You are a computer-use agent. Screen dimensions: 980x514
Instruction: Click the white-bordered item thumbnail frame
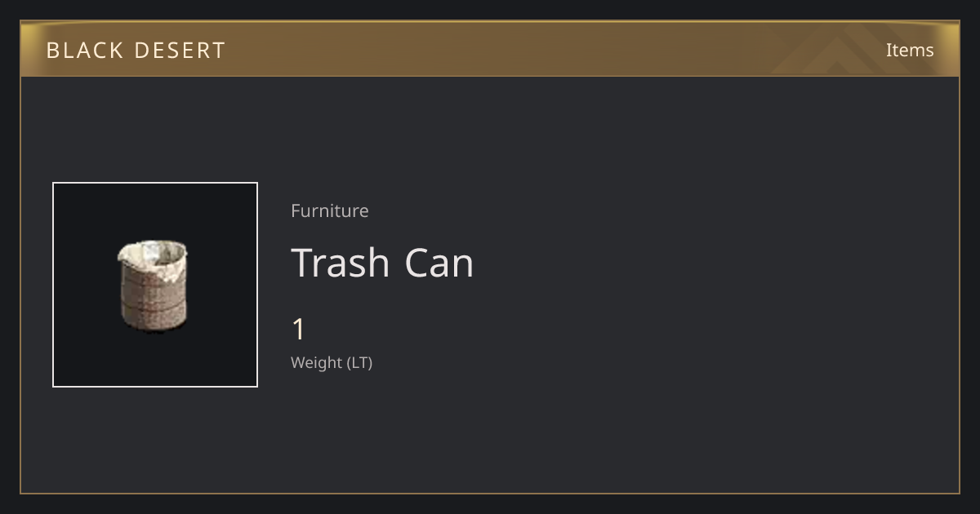(155, 285)
